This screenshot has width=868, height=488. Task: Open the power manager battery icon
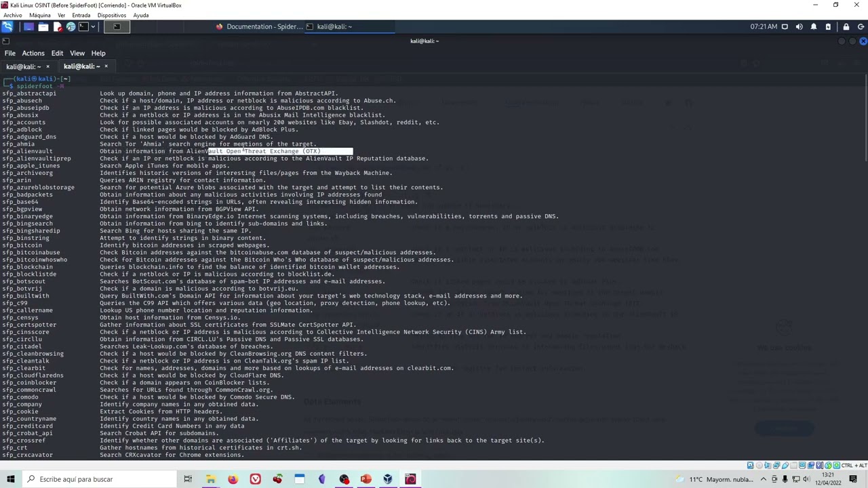click(828, 26)
